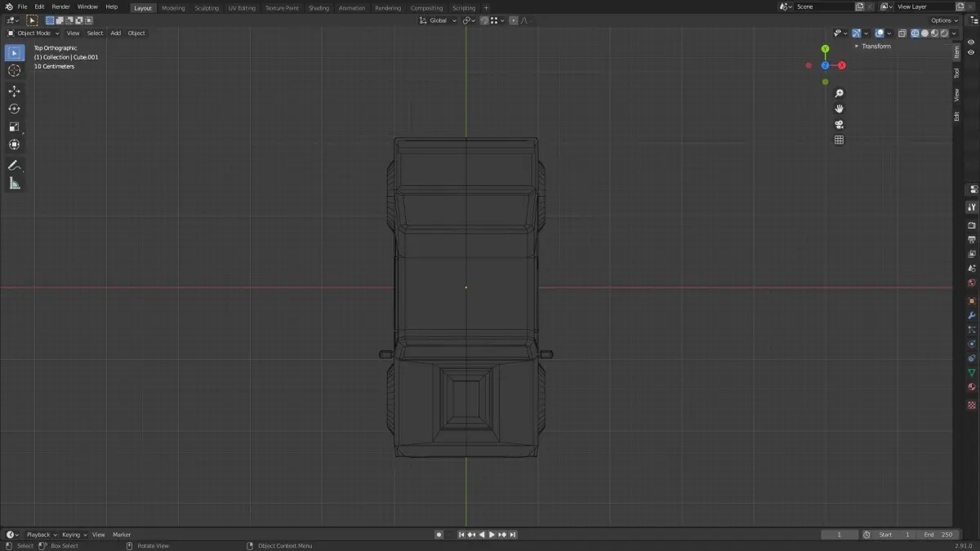
Task: Jump to the last frame
Action: click(513, 535)
